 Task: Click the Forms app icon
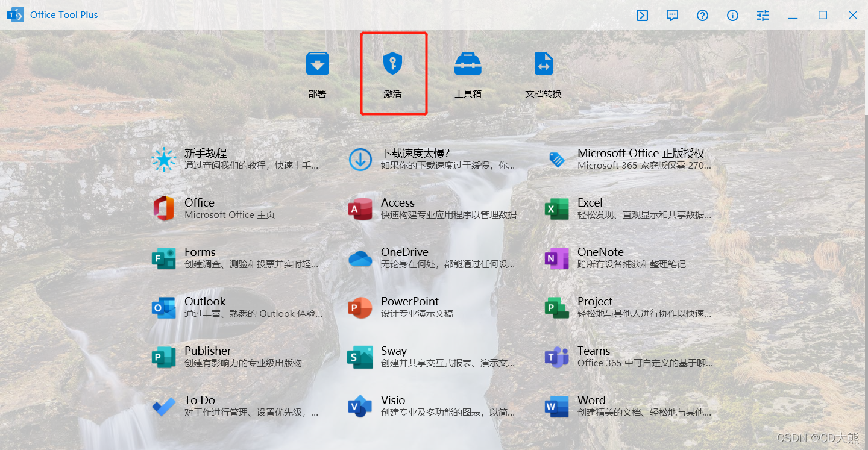tap(163, 258)
